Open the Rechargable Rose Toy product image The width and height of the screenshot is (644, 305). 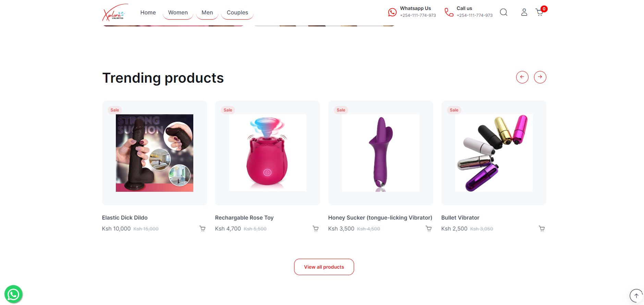pos(268,153)
